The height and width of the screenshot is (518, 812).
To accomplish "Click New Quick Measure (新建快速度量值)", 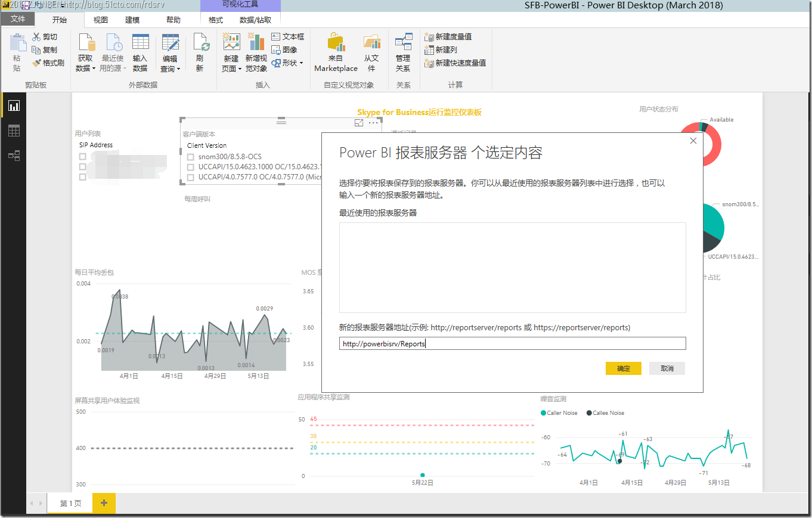I will (455, 63).
